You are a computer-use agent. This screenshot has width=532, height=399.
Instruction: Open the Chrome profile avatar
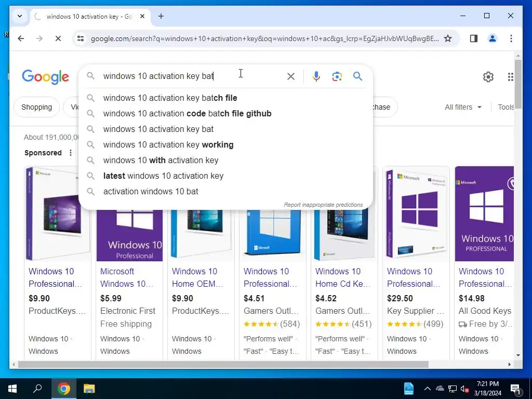click(493, 38)
